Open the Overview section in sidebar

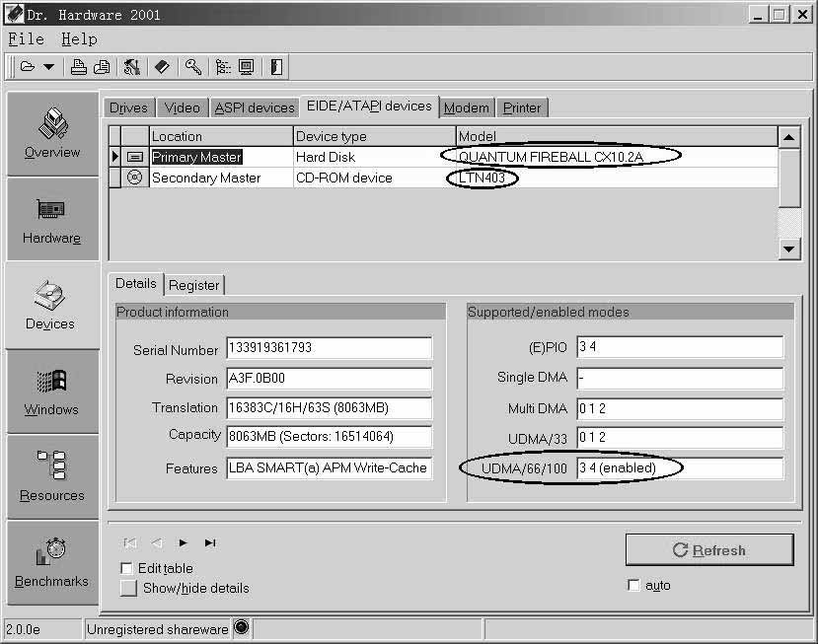click(52, 133)
